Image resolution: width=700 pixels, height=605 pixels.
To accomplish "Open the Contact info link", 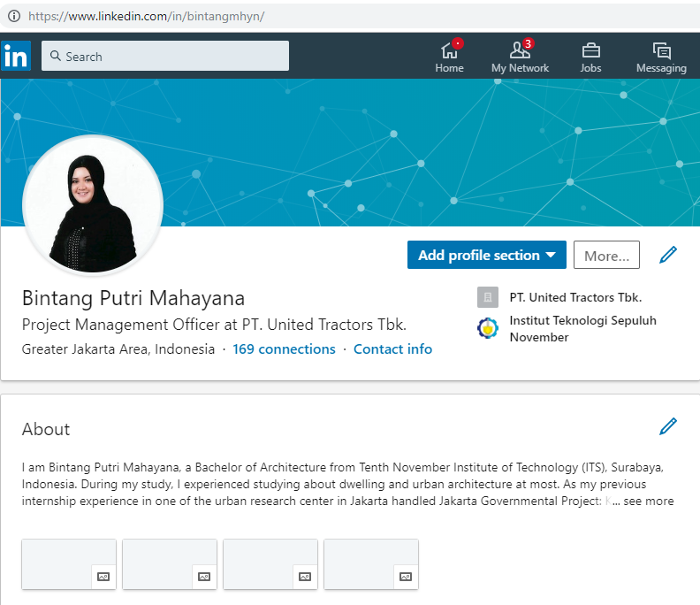I will click(x=392, y=349).
